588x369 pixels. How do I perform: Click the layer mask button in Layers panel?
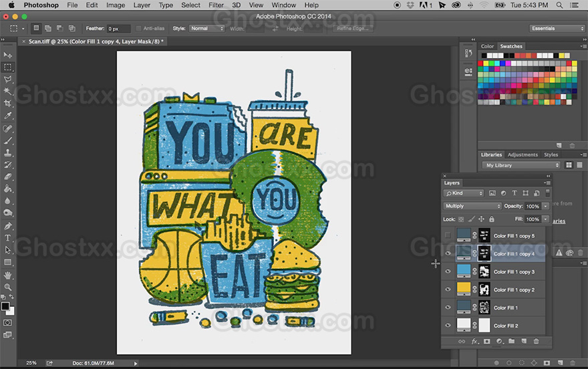(x=486, y=341)
